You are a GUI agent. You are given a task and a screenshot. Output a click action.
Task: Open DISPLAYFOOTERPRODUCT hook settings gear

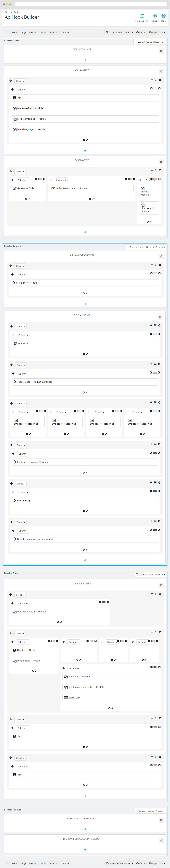(x=161, y=820)
